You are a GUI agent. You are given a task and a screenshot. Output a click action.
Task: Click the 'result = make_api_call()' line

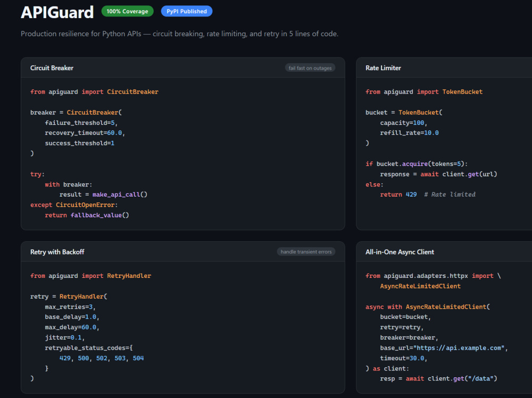click(x=103, y=194)
